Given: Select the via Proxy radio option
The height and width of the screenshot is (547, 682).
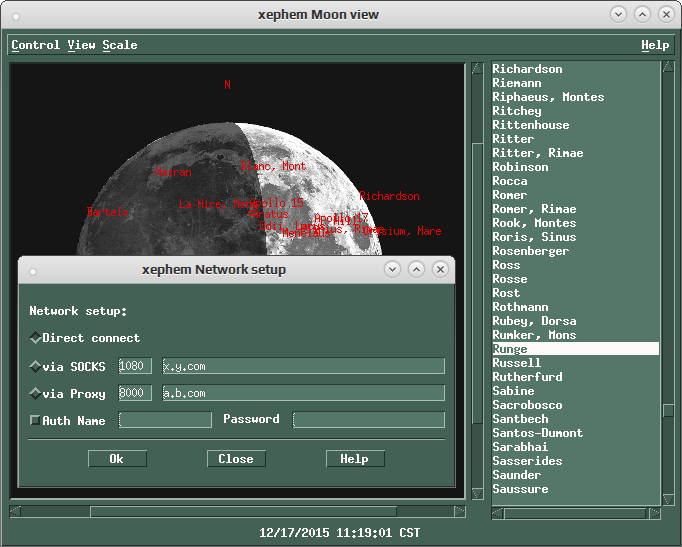Looking at the screenshot, I should 67,394.
